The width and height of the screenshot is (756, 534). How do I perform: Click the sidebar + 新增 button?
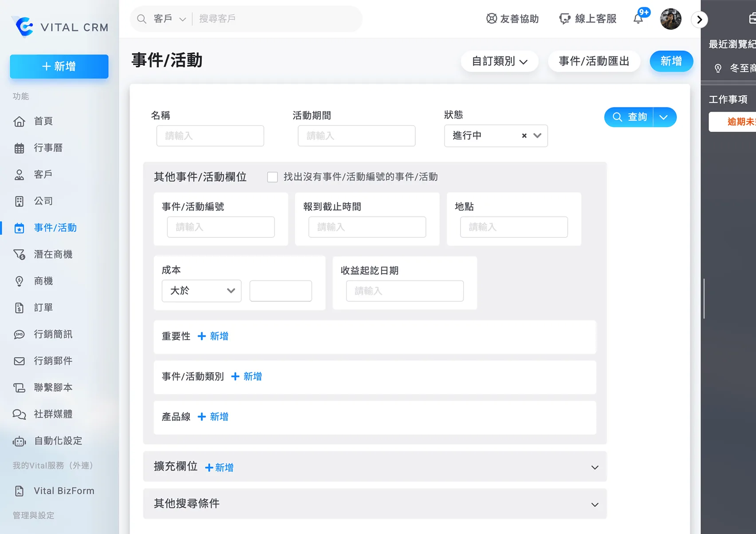pyautogui.click(x=59, y=67)
